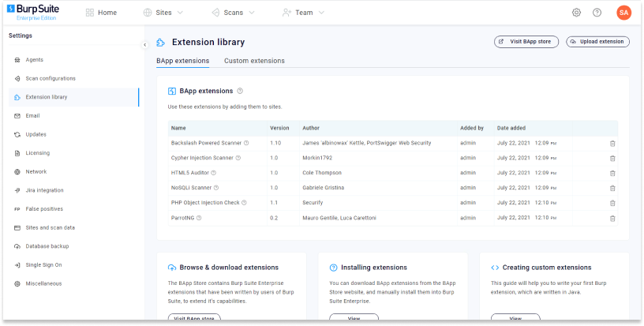Viewport: 644px width, 326px height.
Task: Open Agents settings
Action: click(x=74, y=60)
